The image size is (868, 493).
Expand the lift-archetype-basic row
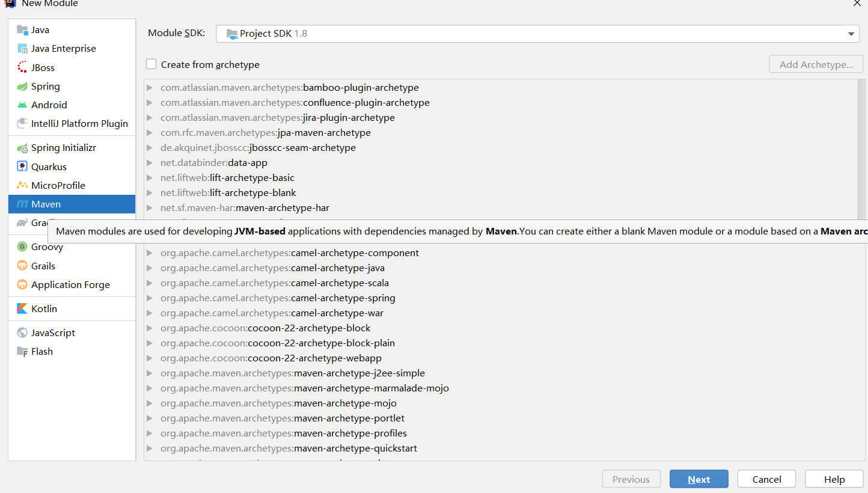[x=150, y=178]
